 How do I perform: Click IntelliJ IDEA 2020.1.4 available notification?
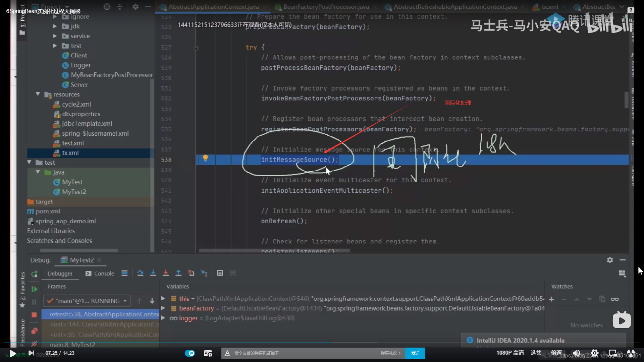(520, 340)
